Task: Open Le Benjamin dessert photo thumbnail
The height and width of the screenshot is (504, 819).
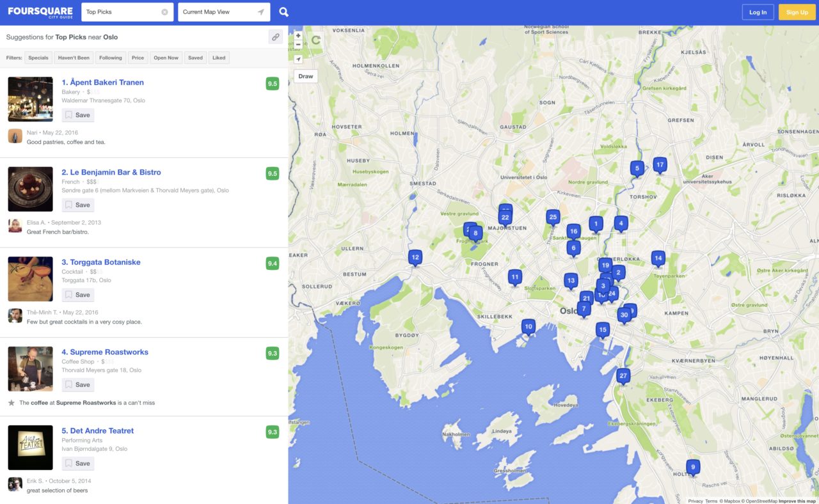Action: pyautogui.click(x=30, y=189)
